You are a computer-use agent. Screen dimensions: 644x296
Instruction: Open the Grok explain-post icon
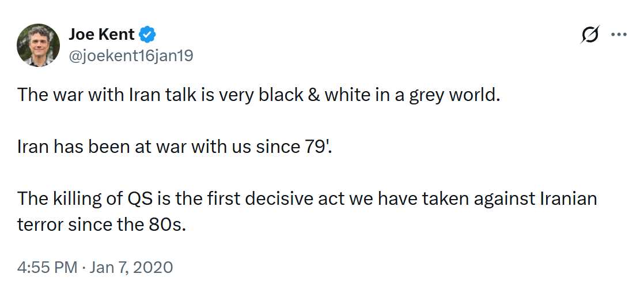(x=592, y=35)
